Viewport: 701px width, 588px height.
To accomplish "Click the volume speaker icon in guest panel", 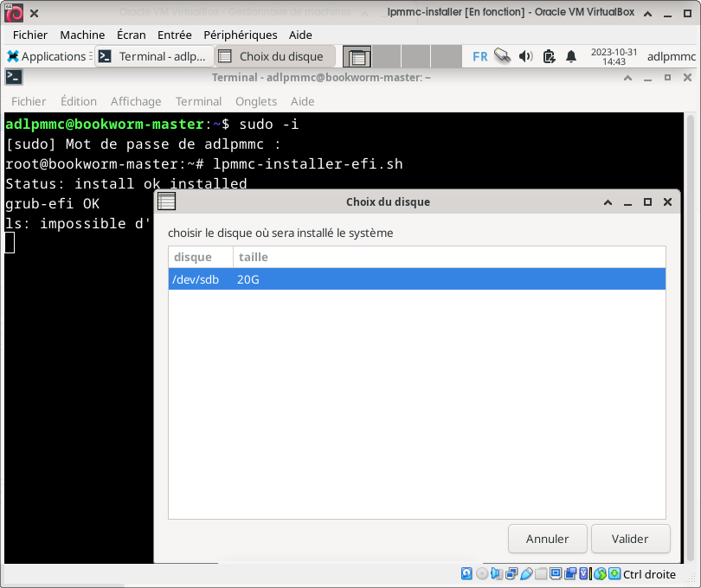I will click(525, 57).
